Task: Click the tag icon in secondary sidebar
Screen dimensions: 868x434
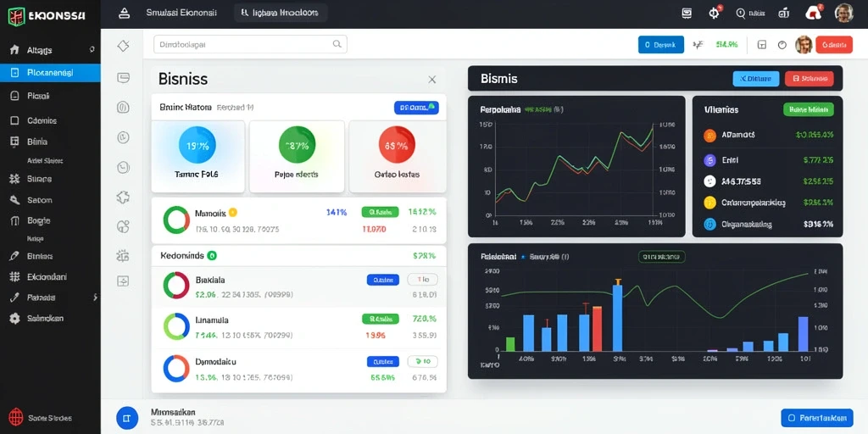Action: [x=123, y=46]
